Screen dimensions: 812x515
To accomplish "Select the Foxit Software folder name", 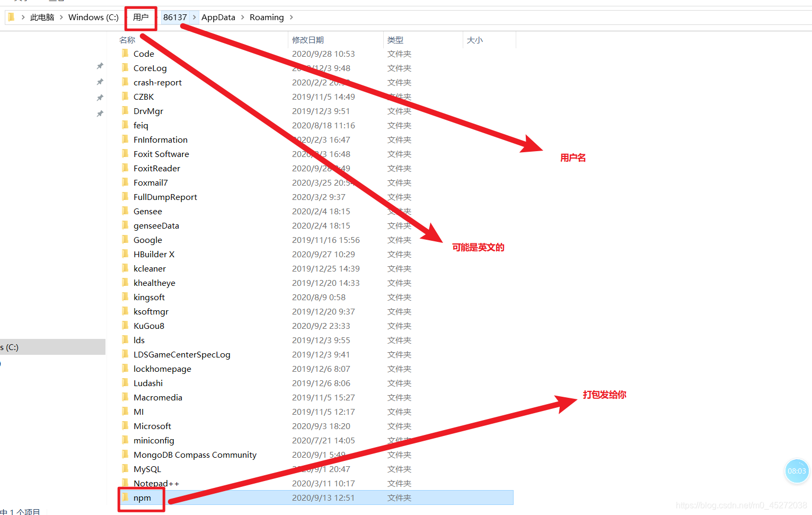I will (x=161, y=154).
